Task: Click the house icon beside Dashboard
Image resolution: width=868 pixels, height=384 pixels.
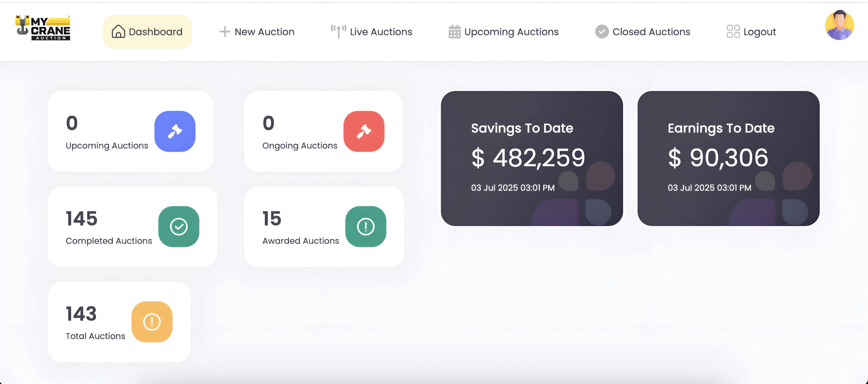Action: [x=118, y=32]
